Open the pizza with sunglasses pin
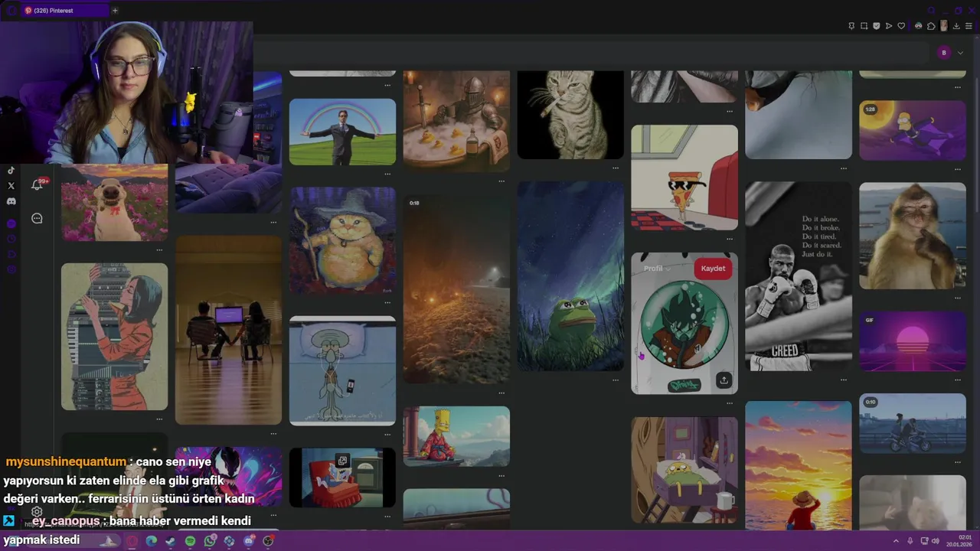This screenshot has width=980, height=551. 684,178
